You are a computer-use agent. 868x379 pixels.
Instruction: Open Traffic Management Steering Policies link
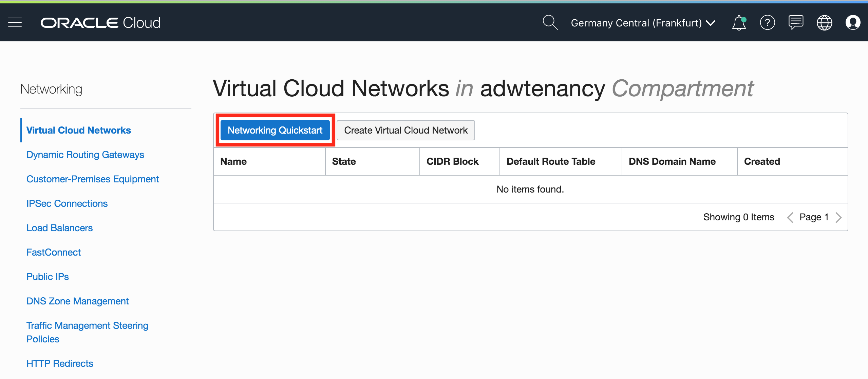coord(87,332)
